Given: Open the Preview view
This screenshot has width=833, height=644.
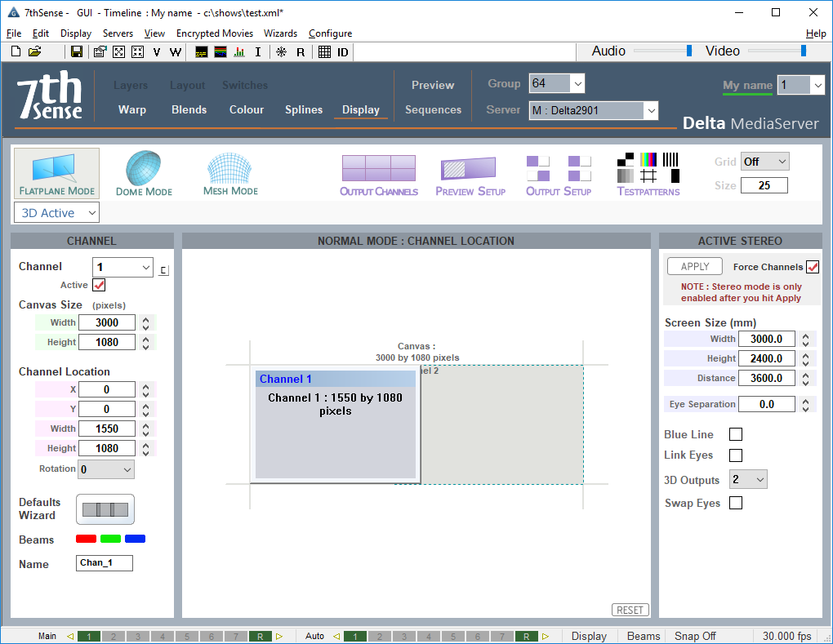Looking at the screenshot, I should coord(433,85).
